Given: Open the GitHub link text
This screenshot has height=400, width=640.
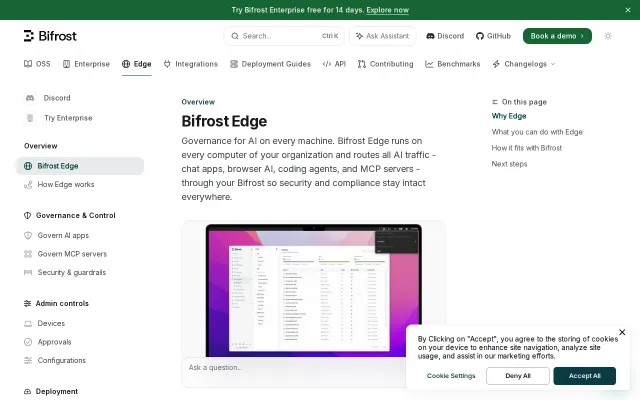Looking at the screenshot, I should [499, 36].
